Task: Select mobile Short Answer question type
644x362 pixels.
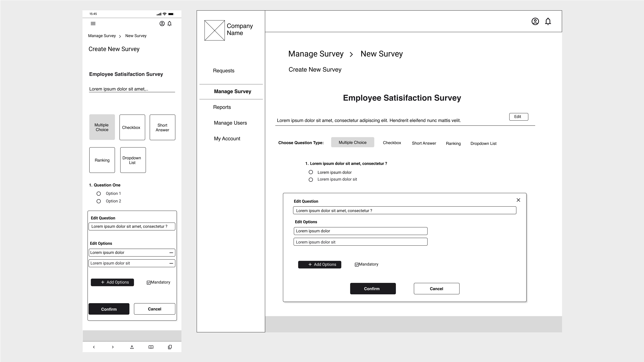Action: [163, 127]
